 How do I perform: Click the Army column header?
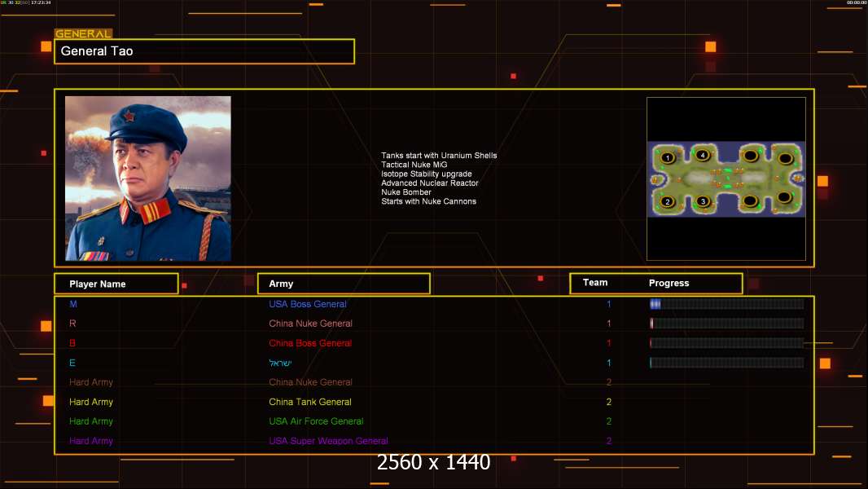click(344, 284)
